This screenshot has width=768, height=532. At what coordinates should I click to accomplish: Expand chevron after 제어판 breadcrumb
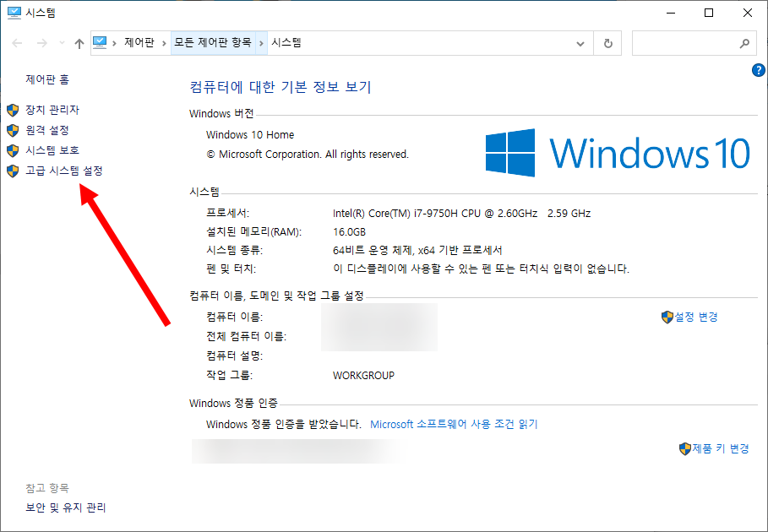coord(162,43)
